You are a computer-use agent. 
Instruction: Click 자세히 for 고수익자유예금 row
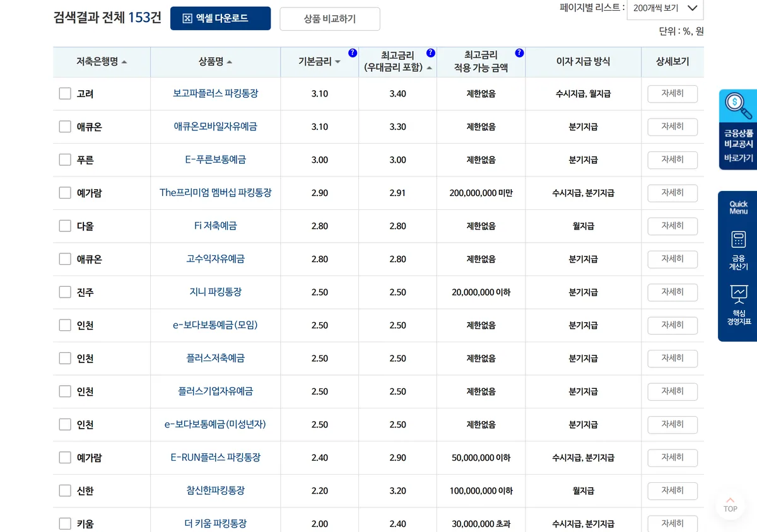click(672, 259)
